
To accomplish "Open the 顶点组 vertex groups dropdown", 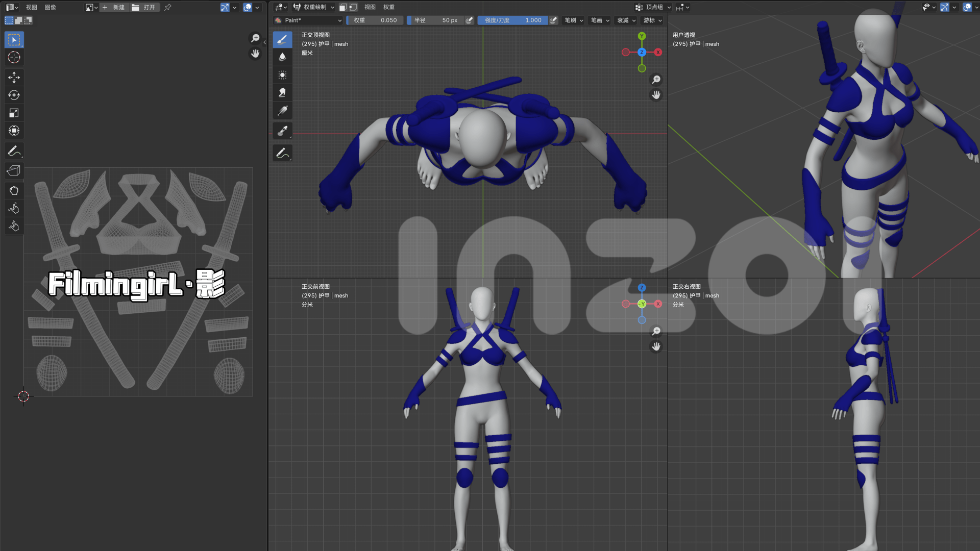I will 652,7.
